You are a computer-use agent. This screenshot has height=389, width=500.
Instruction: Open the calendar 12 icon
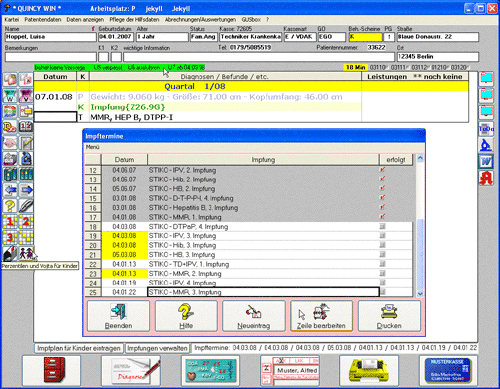coord(26,127)
